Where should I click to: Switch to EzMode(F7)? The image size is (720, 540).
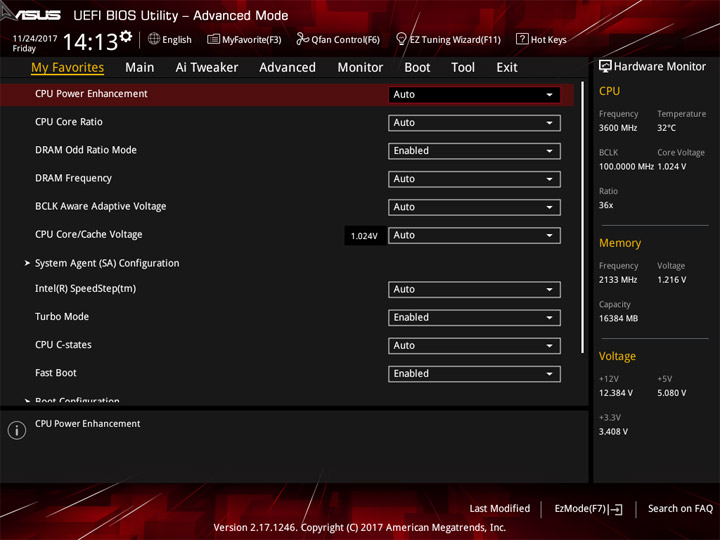(x=588, y=509)
